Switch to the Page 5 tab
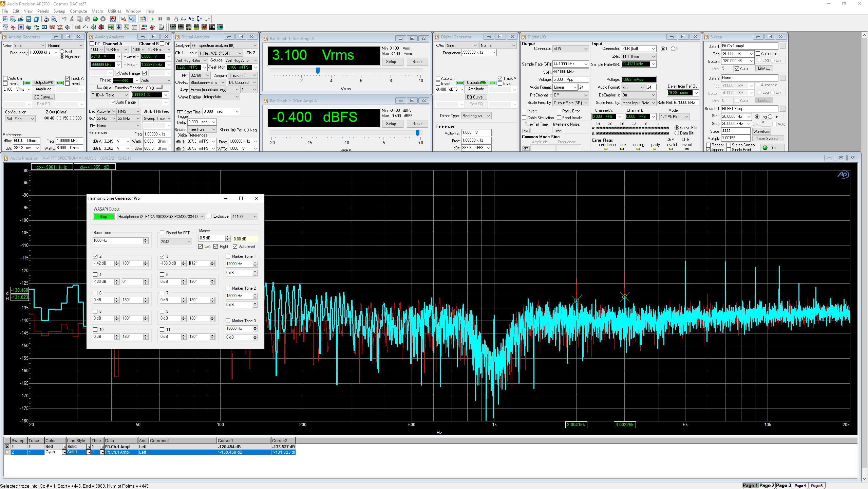Screen dimensions: 868x489 point(817,485)
